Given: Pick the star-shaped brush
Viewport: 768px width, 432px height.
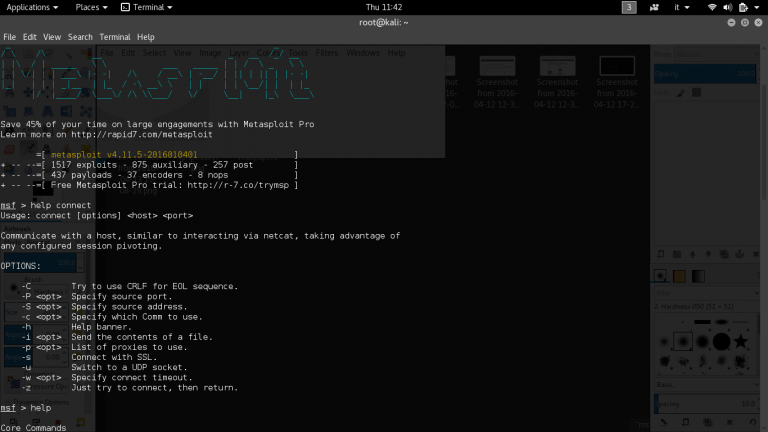Looking at the screenshot, I should (741, 341).
